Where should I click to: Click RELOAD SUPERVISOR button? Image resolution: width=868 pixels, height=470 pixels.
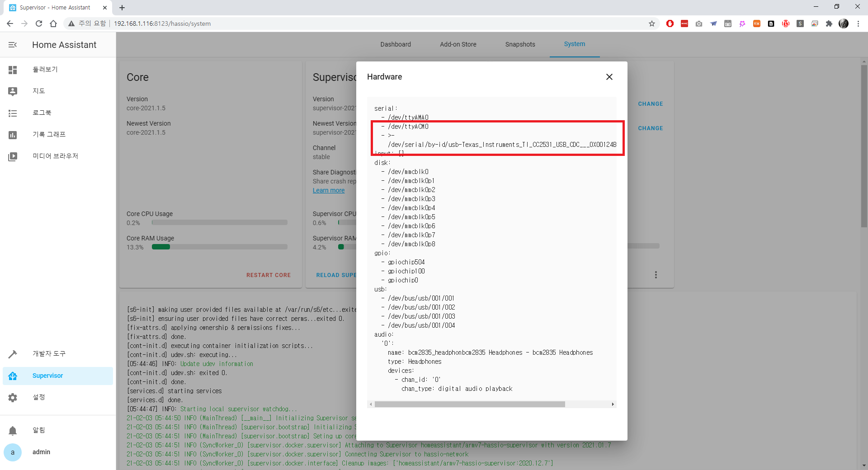click(x=336, y=275)
